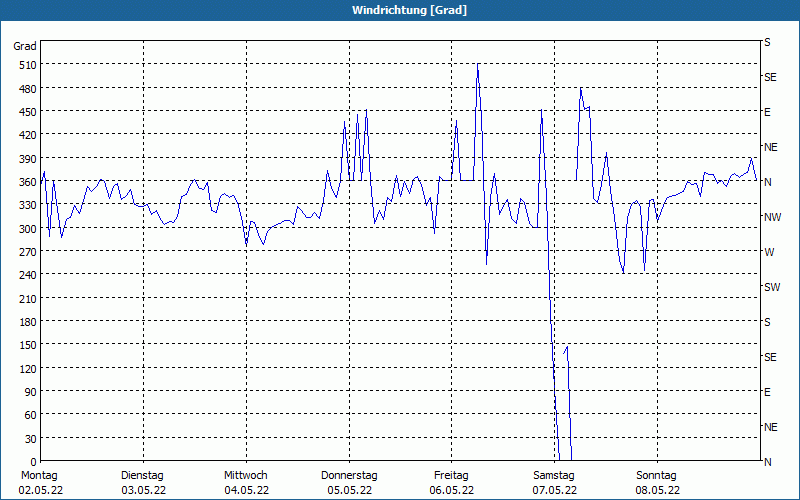Screen dimensions: 800x500
Task: Click the SW compass label on right axis
Action: click(771, 287)
